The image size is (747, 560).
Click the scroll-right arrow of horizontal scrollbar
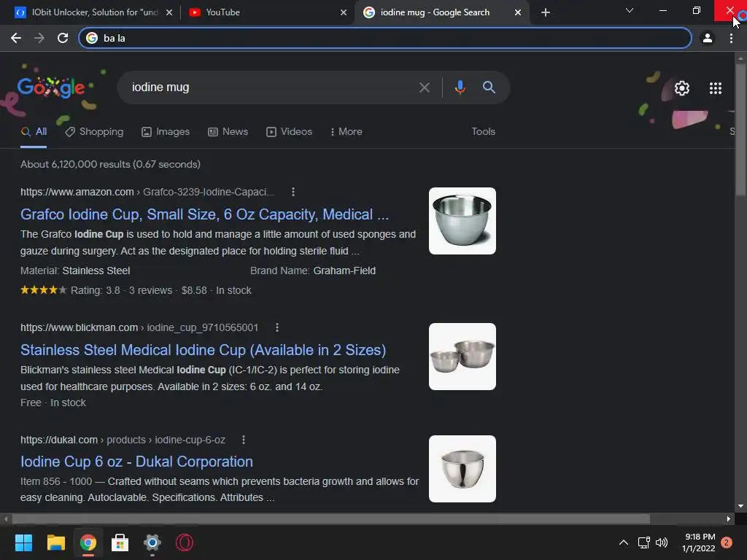tap(729, 519)
